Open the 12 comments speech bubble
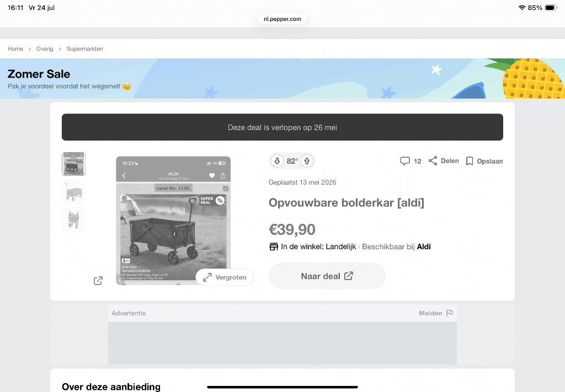Viewport: 565px width, 392px height. pos(411,161)
